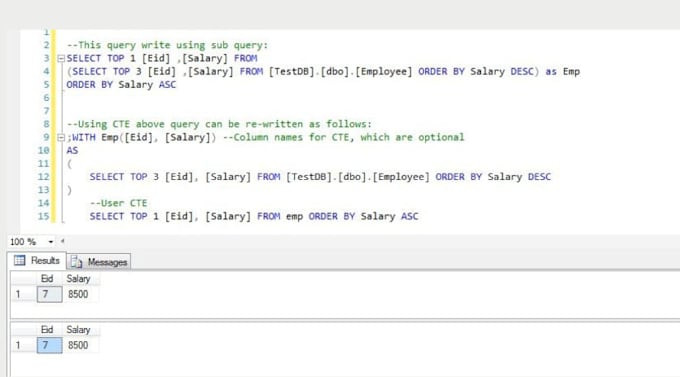This screenshot has height=377, width=680.
Task: Place cursor in comment '--This query write using sub query:'
Action: click(x=167, y=45)
